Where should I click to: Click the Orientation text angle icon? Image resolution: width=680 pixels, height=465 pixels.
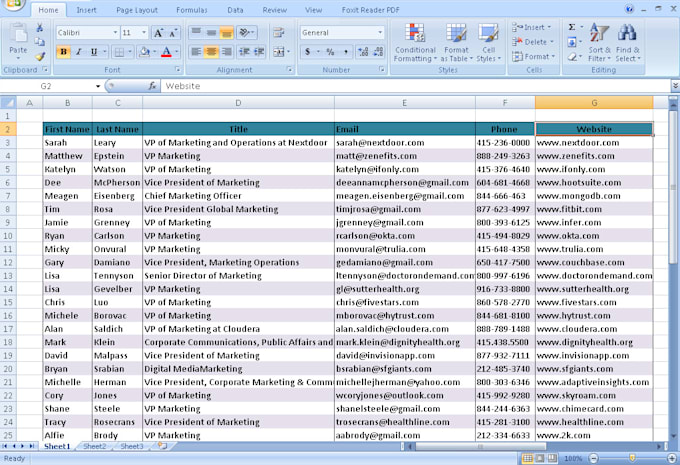point(245,33)
